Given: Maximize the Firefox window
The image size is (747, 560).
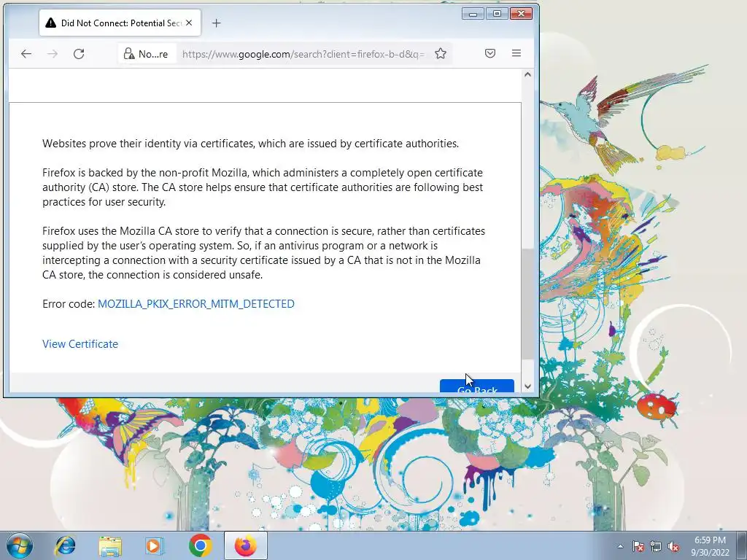Looking at the screenshot, I should [497, 14].
